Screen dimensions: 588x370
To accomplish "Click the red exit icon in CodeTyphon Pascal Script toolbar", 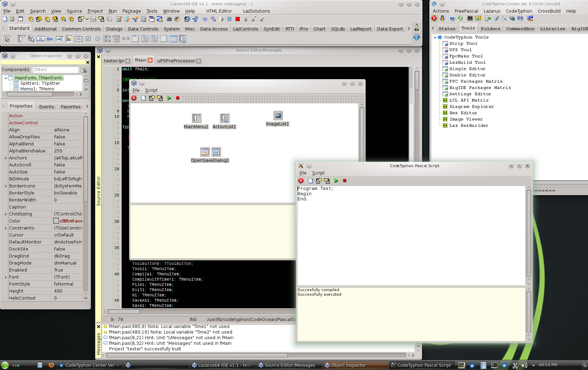I will point(301,181).
